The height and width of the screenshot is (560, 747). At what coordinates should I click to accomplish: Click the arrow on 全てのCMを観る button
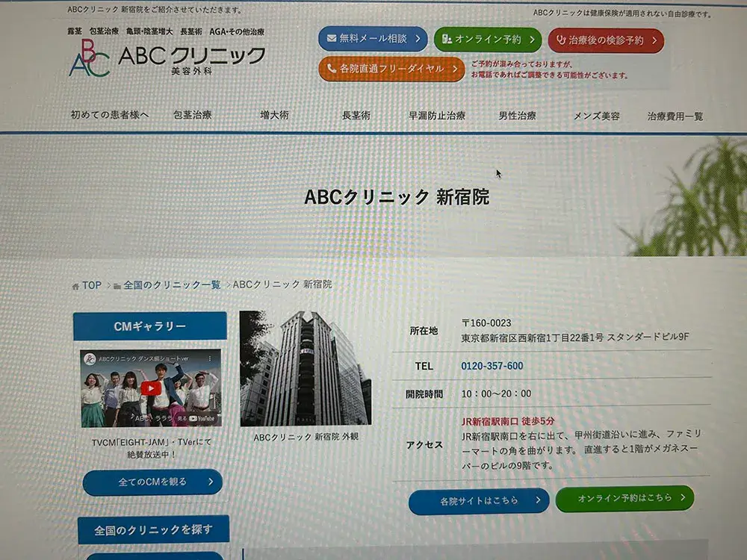pyautogui.click(x=211, y=482)
